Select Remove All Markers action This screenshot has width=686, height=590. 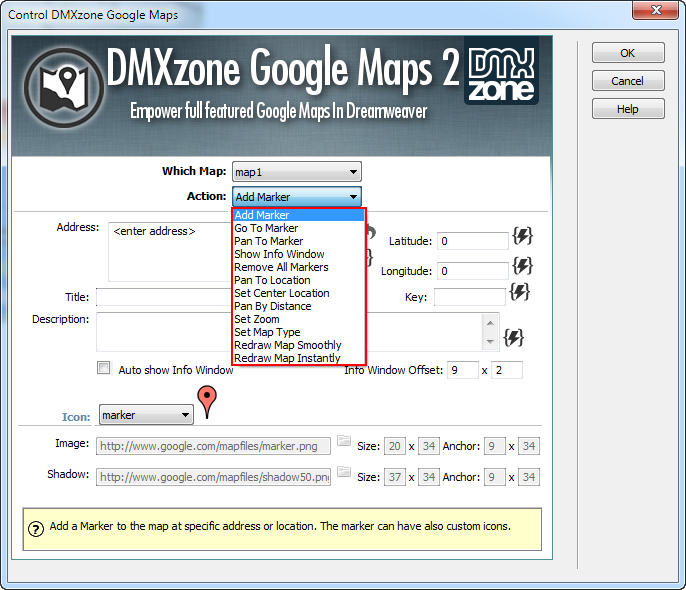click(299, 267)
